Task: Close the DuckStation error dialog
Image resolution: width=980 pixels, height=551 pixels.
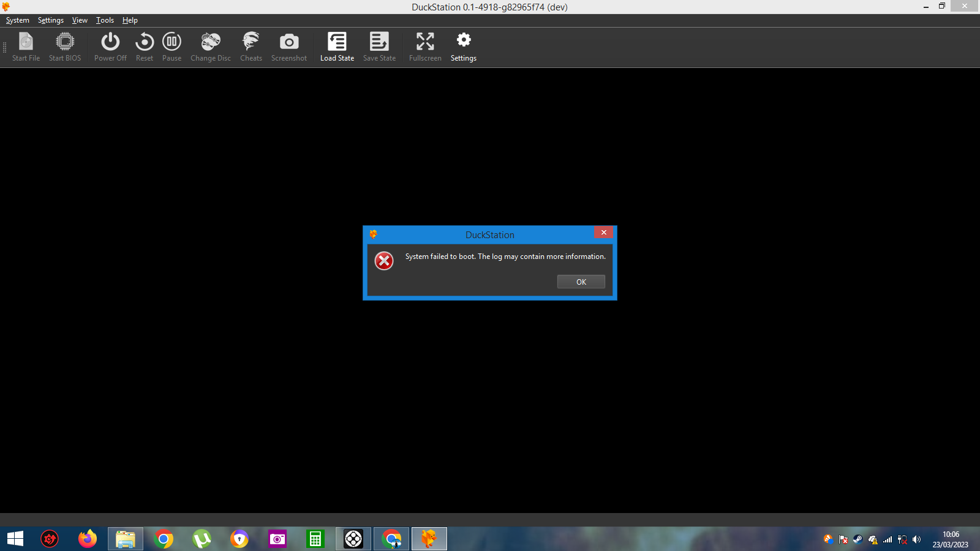Action: pos(603,233)
